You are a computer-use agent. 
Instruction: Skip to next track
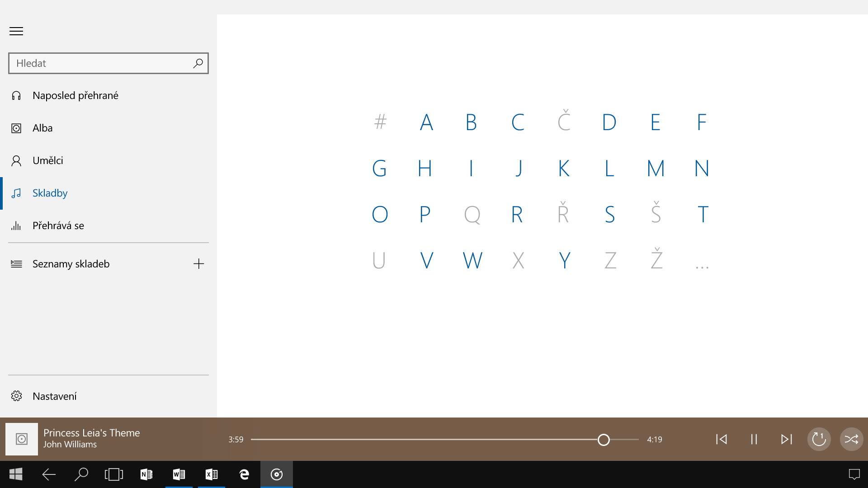787,439
